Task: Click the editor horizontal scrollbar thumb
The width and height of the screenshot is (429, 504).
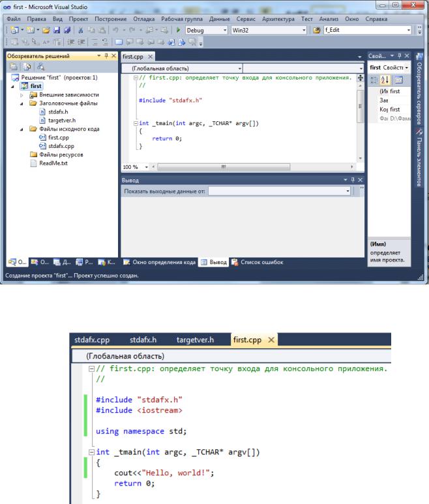Action: (x=224, y=167)
